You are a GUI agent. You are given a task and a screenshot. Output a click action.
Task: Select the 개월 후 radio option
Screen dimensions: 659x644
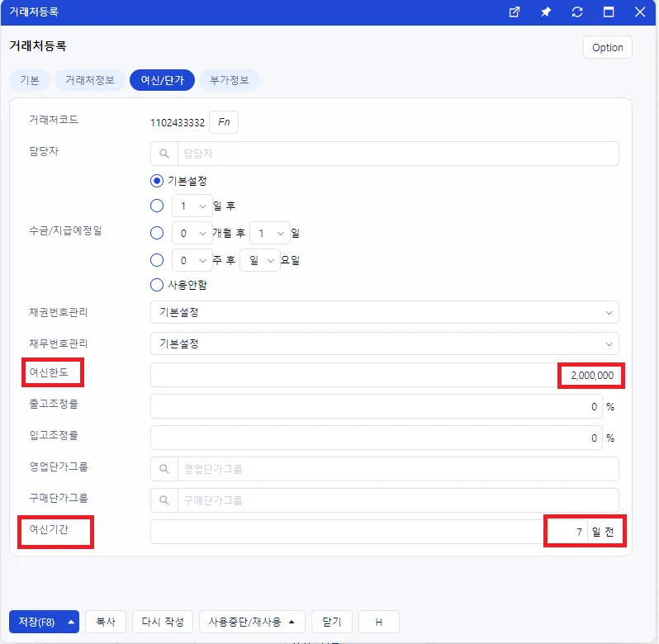(x=157, y=233)
